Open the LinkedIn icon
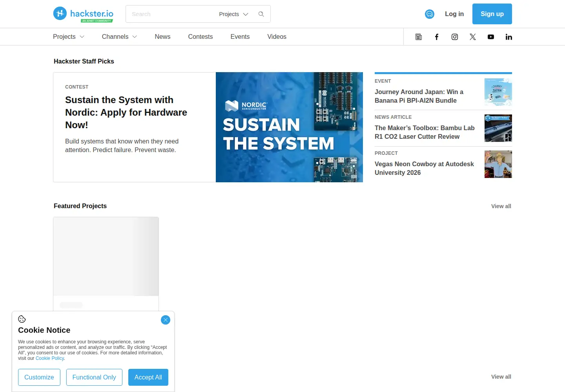Viewport: 565px width, 392px height. click(509, 37)
